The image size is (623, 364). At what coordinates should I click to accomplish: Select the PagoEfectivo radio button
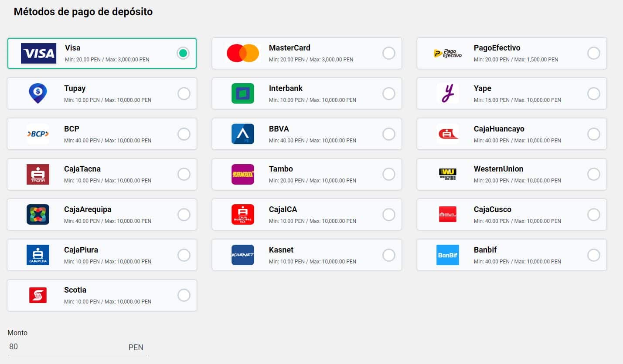coord(594,53)
